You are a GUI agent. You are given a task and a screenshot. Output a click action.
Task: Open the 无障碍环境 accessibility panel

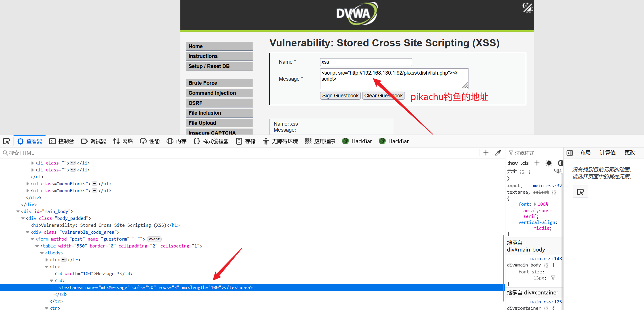(x=280, y=141)
